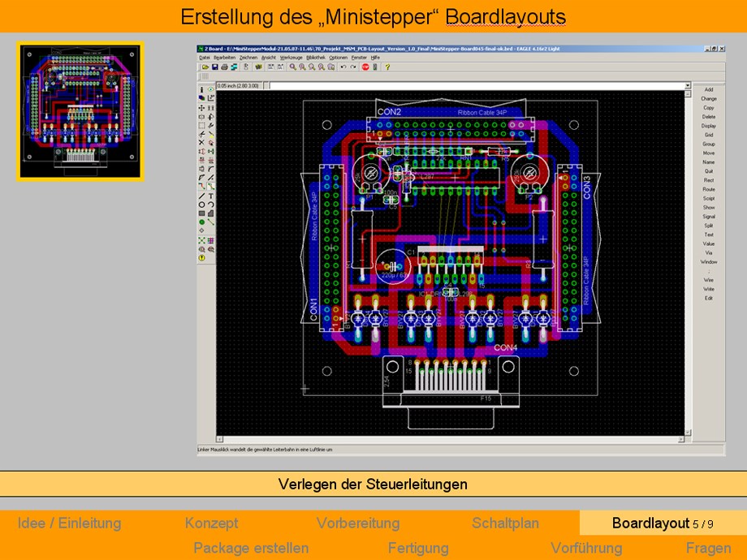Select the Delete X tool icon
Screen dimensions: 747x560
point(201,143)
